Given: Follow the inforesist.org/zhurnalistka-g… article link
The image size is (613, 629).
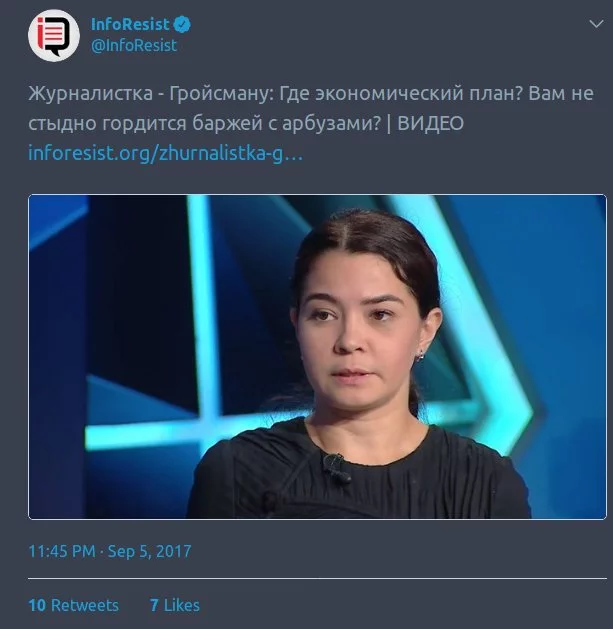Looking at the screenshot, I should click(x=165, y=153).
